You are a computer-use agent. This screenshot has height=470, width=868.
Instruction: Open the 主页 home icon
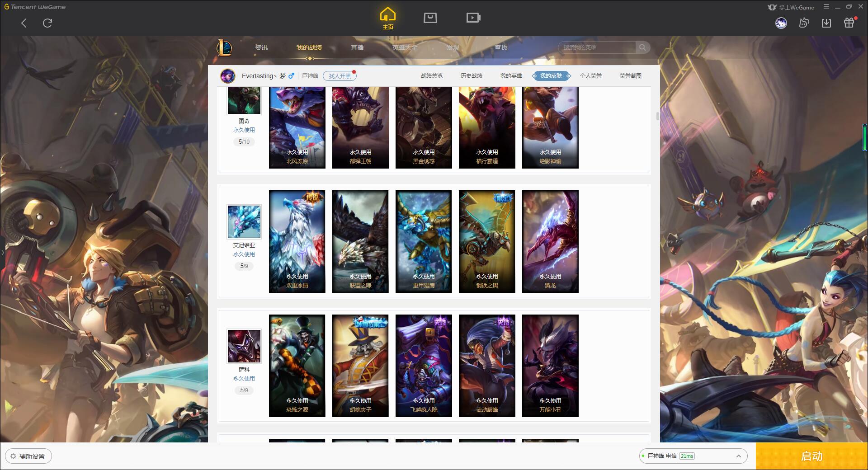388,19
